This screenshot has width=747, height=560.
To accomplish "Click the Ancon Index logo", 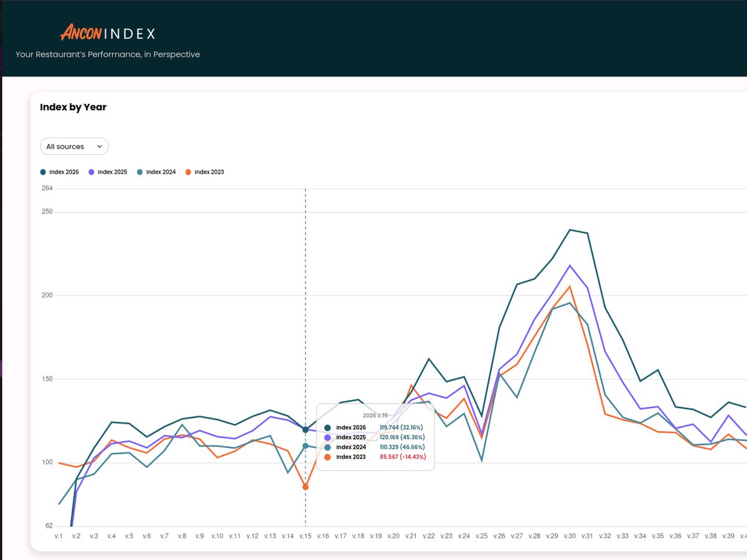I will tap(108, 33).
